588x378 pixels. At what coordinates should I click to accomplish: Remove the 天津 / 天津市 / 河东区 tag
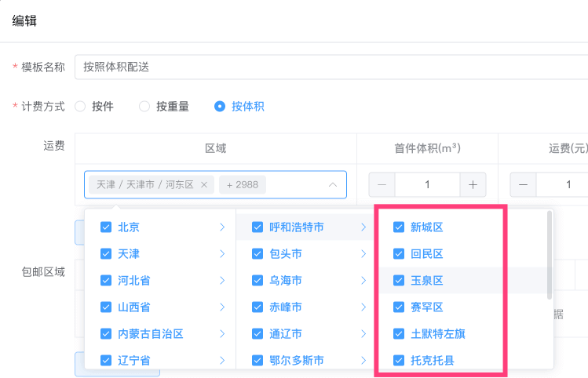coord(204,185)
